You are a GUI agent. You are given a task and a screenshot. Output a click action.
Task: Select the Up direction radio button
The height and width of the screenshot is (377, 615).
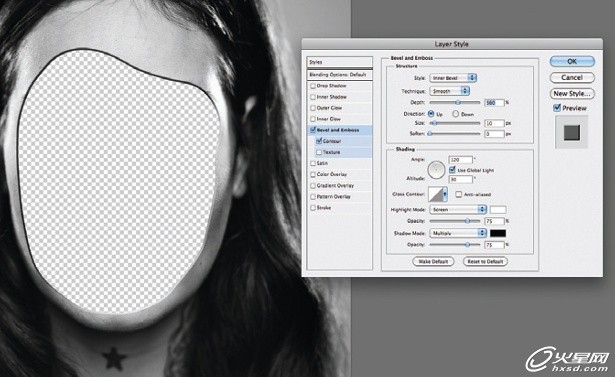click(431, 114)
